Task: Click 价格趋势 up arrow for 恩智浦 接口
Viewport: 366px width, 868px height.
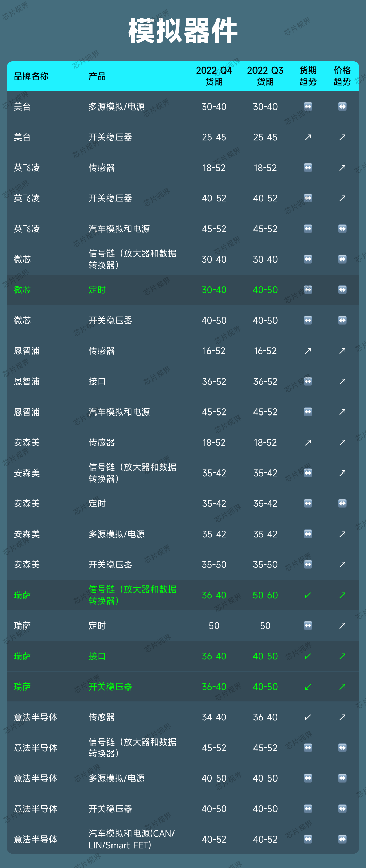Action: [x=342, y=381]
